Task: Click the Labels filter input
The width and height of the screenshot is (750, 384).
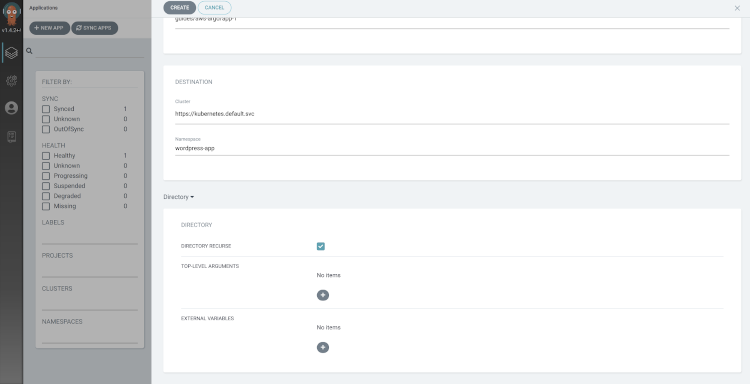Action: pyautogui.click(x=89, y=237)
